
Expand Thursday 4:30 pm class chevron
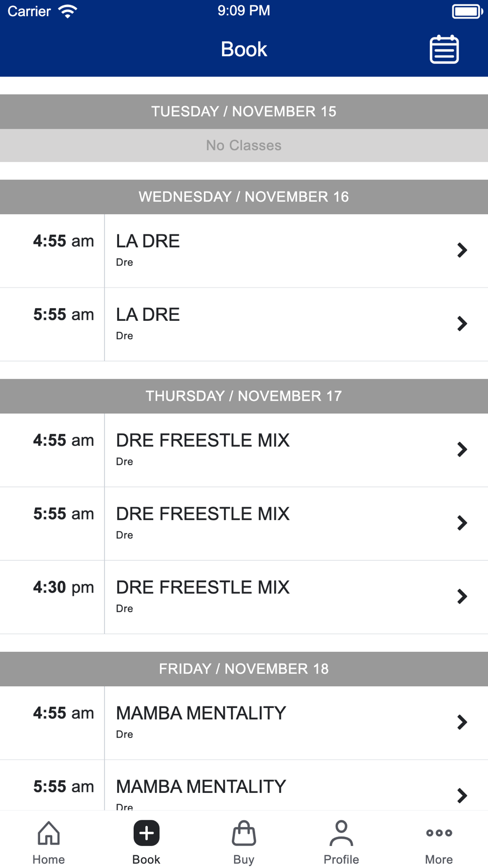tap(462, 597)
